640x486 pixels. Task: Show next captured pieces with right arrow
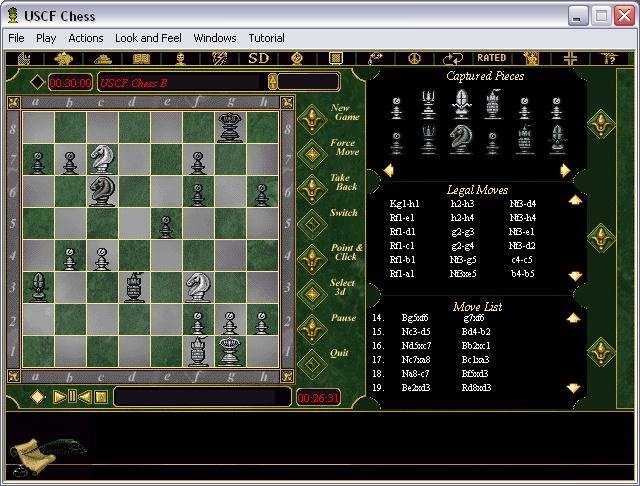click(x=565, y=171)
